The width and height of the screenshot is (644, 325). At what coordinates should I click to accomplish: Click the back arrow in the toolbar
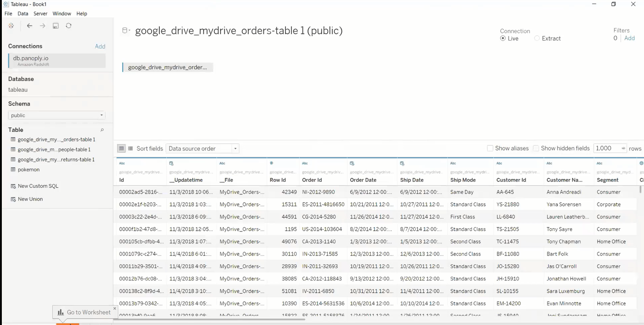point(30,26)
